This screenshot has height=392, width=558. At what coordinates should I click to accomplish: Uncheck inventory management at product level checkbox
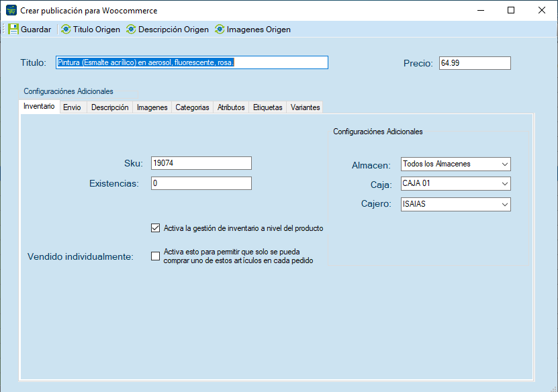coord(156,228)
